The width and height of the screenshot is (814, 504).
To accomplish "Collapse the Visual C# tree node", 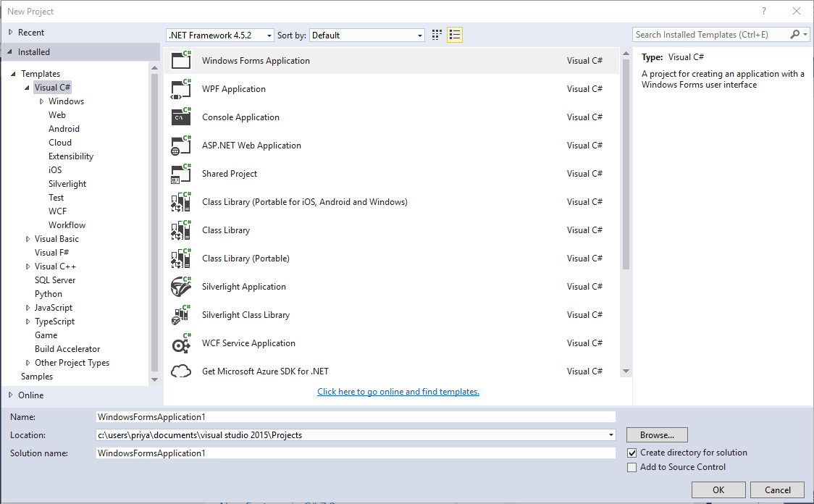I will 27,87.
